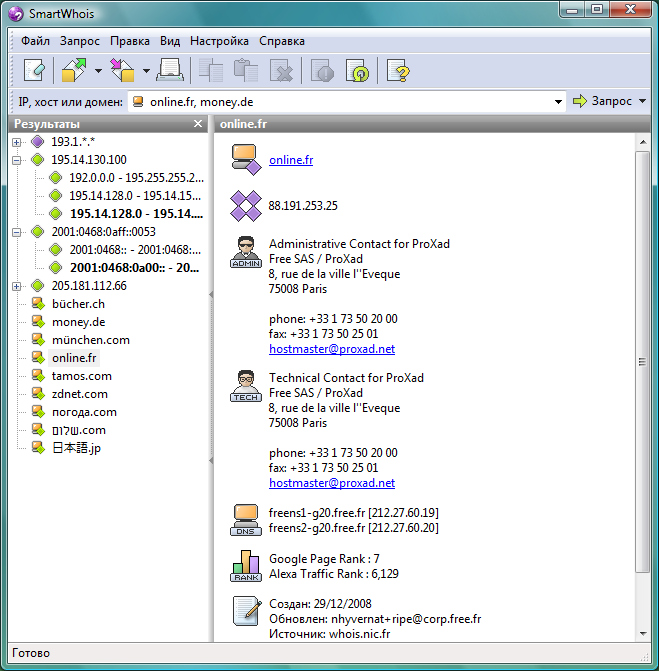
Task: Click IP address 88.191.253.25 text
Action: (303, 206)
